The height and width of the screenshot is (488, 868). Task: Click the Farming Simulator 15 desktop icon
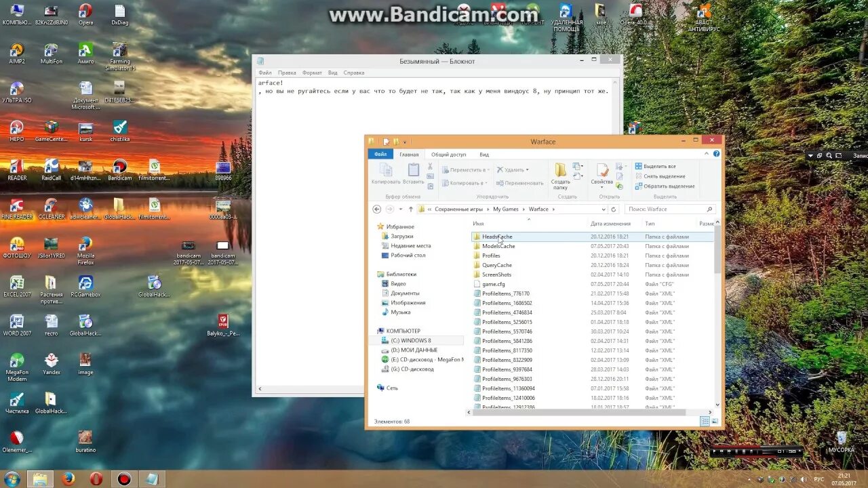(x=120, y=57)
